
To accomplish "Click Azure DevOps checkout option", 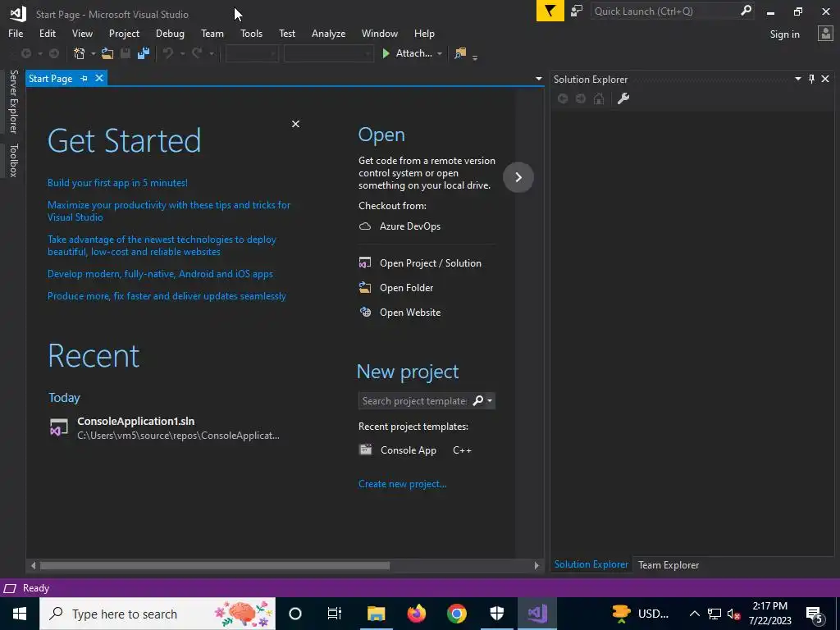I will coord(399,226).
